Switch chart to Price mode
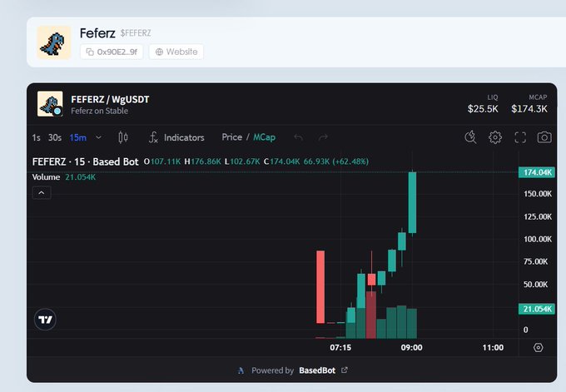 coord(232,137)
